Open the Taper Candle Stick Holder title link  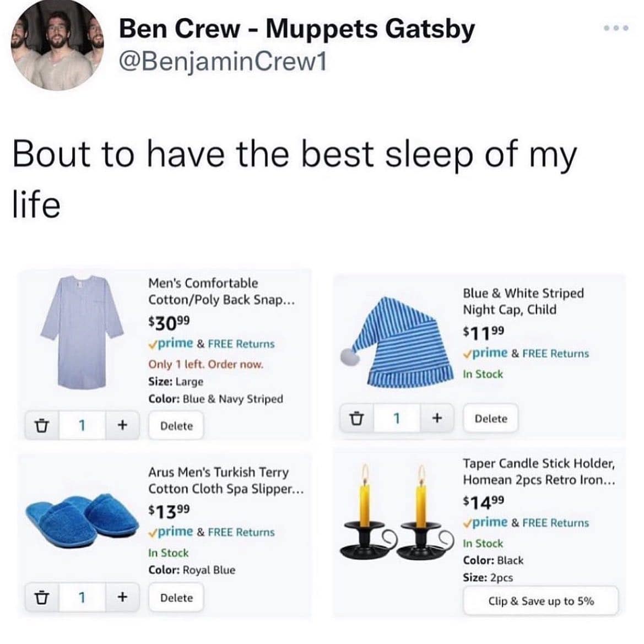[538, 472]
